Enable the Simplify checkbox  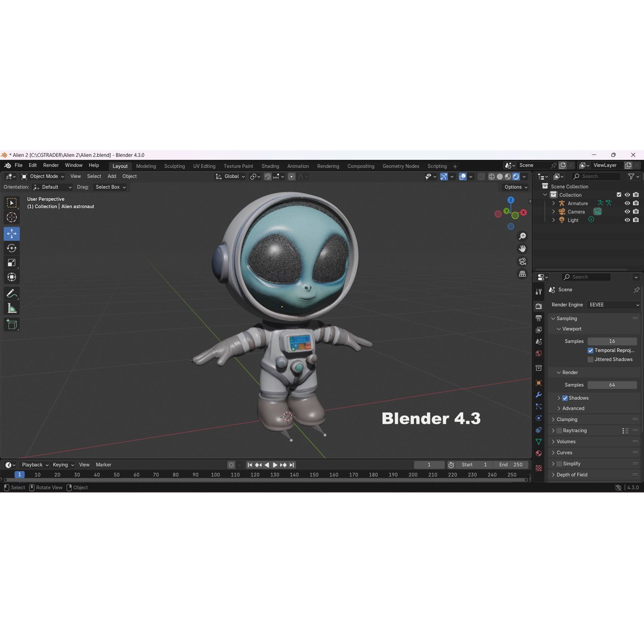pos(559,464)
